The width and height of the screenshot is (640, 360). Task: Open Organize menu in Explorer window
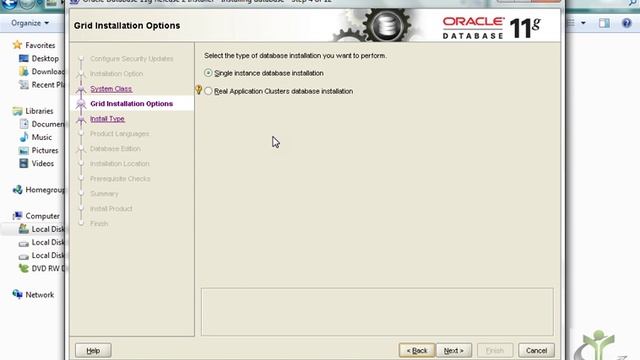click(30, 23)
